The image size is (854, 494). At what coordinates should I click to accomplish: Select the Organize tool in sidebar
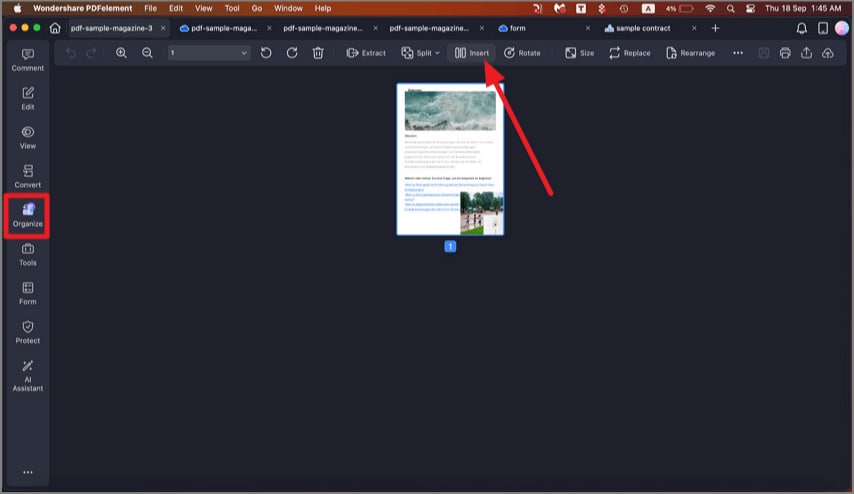coord(28,216)
